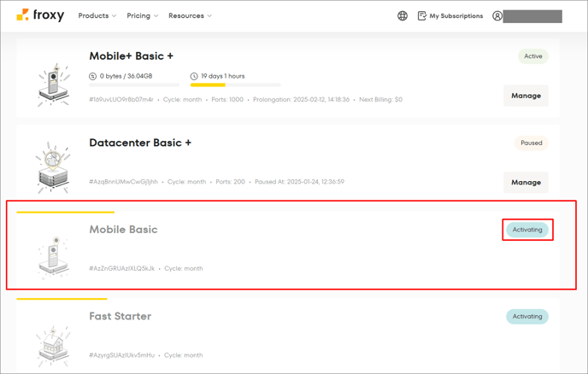Click the remaining time progress bar
The width and height of the screenshot is (588, 374).
tap(236, 85)
